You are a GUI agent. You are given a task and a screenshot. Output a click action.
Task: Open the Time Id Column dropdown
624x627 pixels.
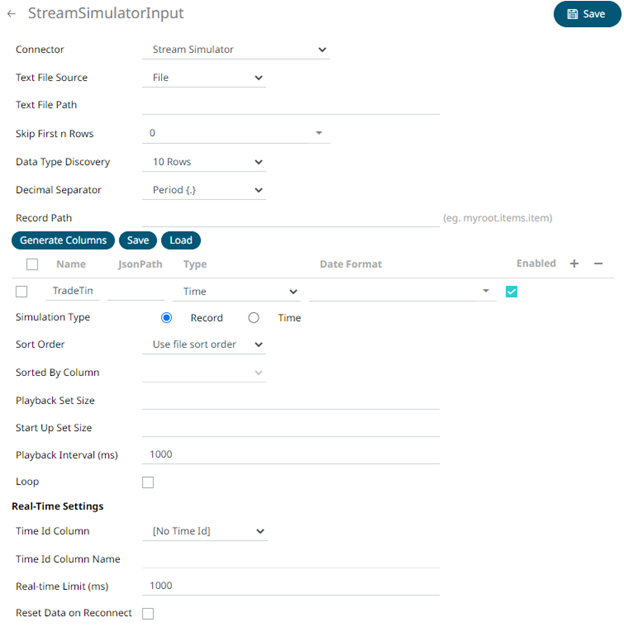pyautogui.click(x=204, y=531)
